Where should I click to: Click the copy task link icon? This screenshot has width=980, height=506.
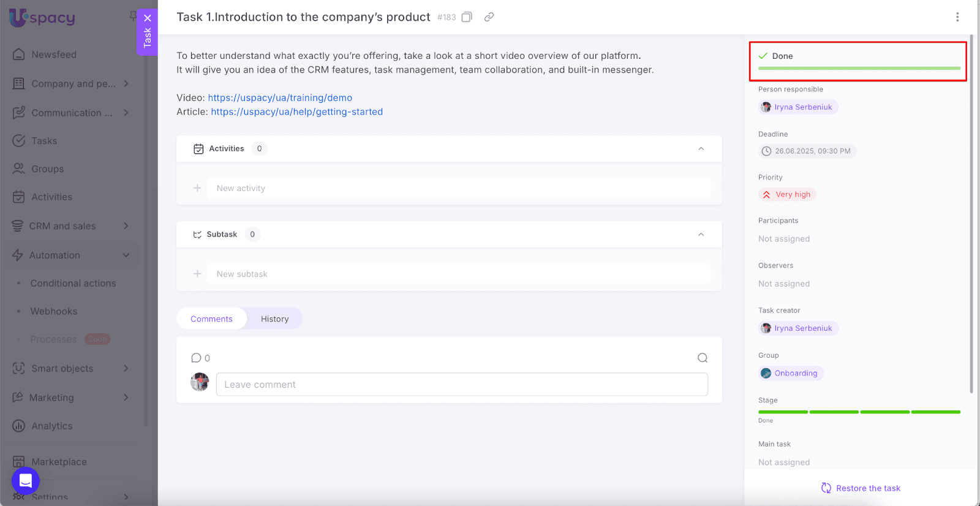tap(489, 17)
